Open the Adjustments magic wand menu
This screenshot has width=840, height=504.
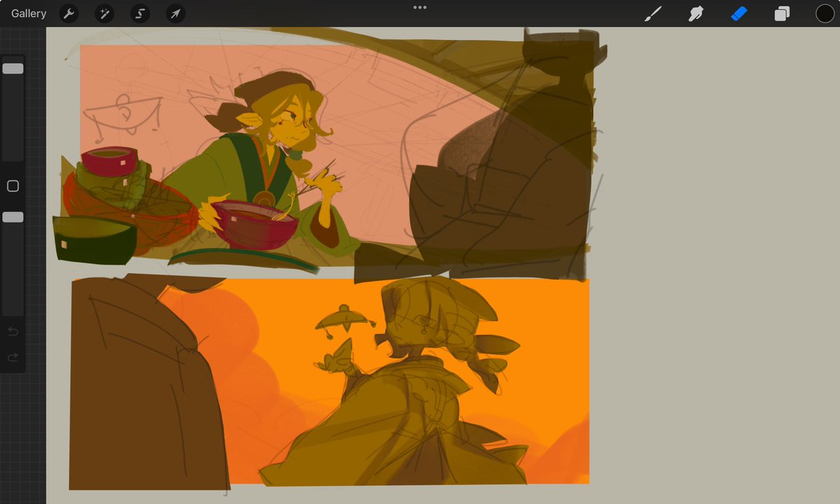tap(104, 13)
